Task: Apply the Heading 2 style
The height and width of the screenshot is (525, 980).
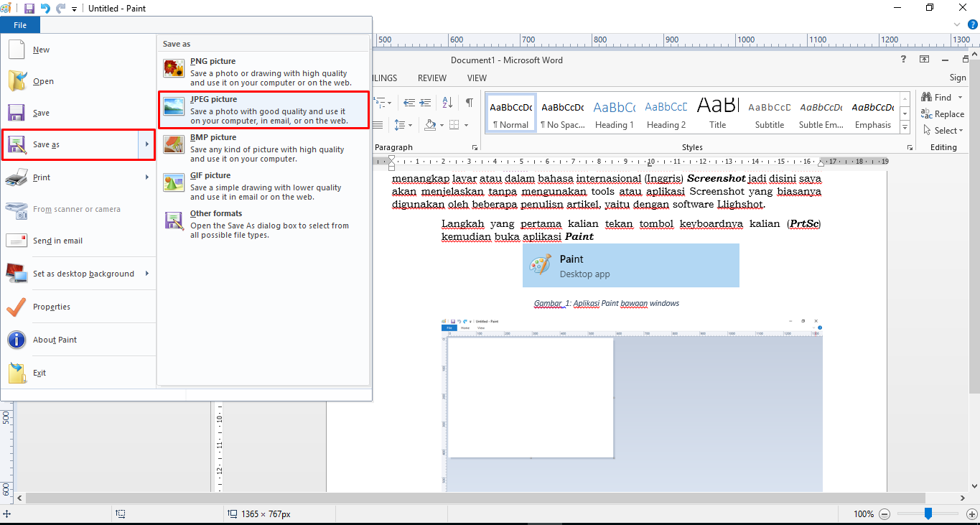Action: tap(666, 113)
